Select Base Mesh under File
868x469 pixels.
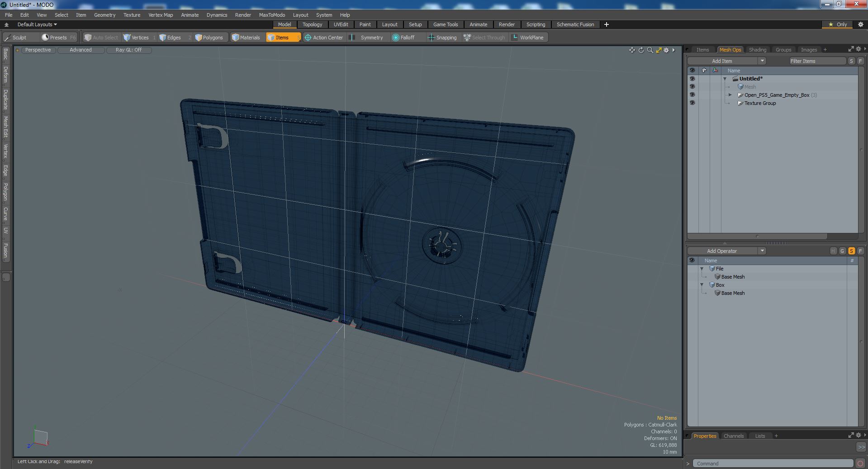pyautogui.click(x=733, y=277)
